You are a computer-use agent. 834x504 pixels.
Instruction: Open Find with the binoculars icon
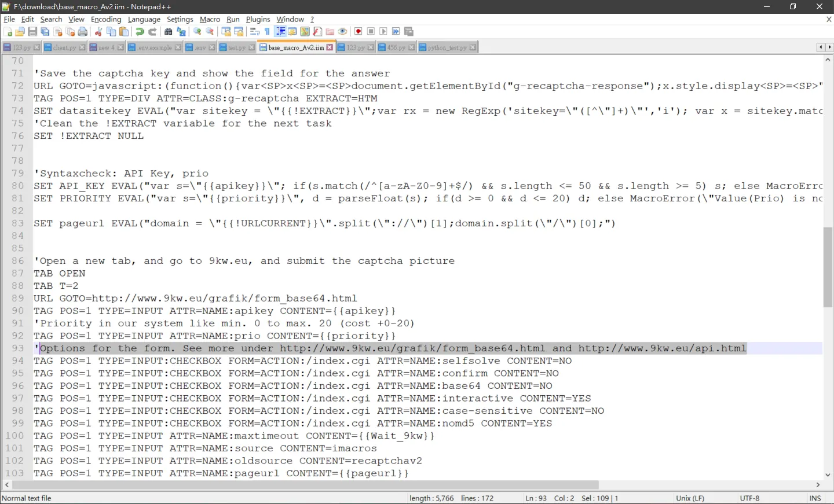point(169,32)
